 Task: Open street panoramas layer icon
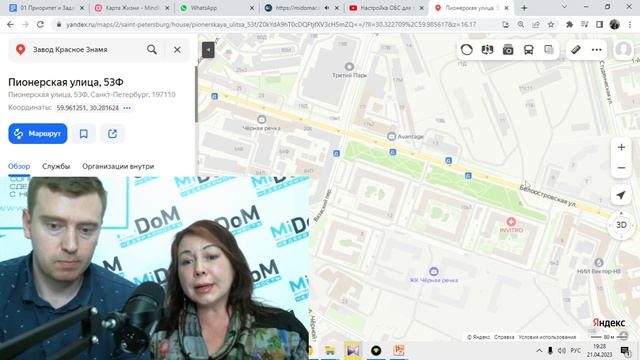487,50
